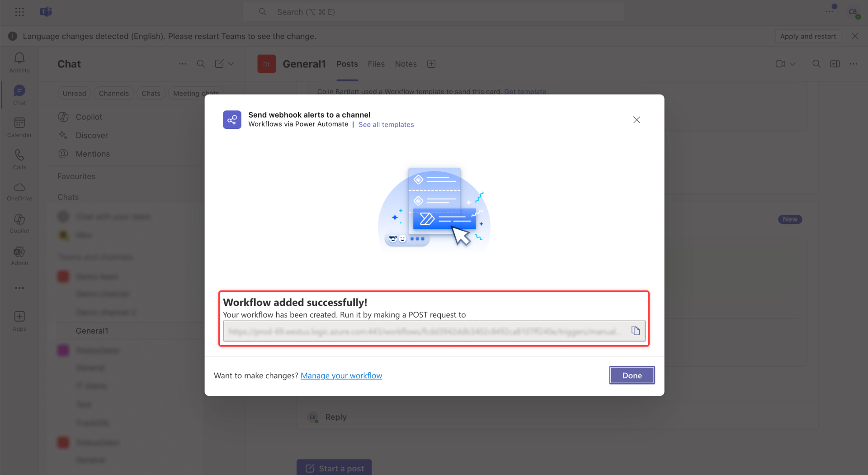The width and height of the screenshot is (868, 475).
Task: Switch to the Notes tab
Action: click(406, 64)
